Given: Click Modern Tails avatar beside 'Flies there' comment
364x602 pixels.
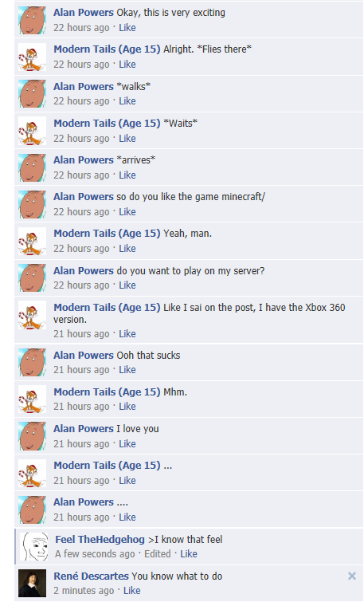Looking at the screenshot, I should tap(32, 57).
